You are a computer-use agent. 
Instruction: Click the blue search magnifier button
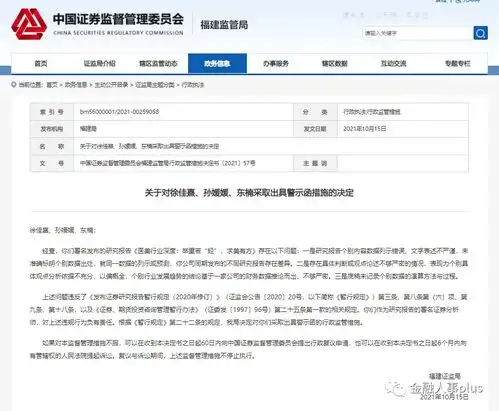tap(480, 33)
